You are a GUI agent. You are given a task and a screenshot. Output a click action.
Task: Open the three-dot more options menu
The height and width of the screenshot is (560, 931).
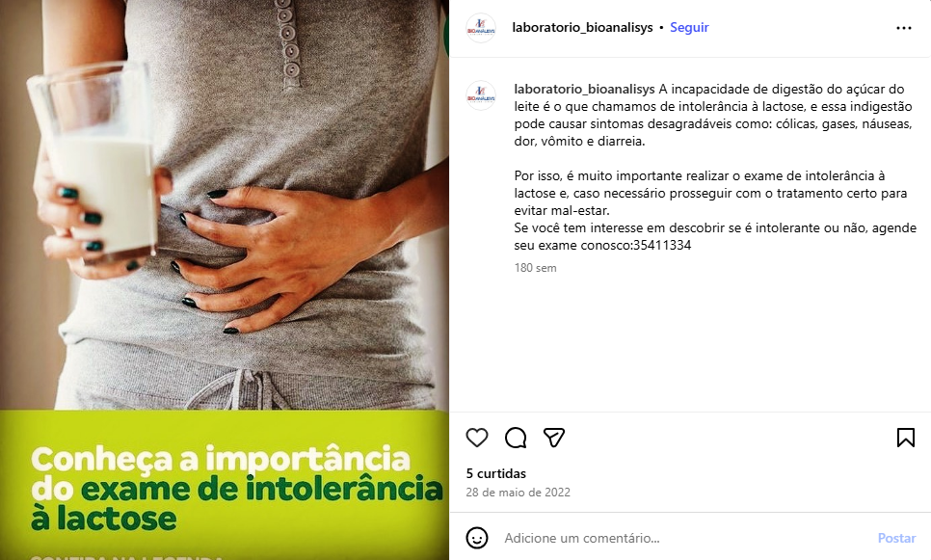[904, 28]
